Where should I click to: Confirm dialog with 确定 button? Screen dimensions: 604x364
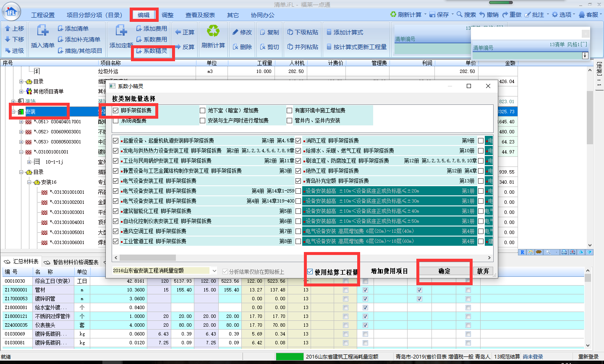click(x=444, y=271)
